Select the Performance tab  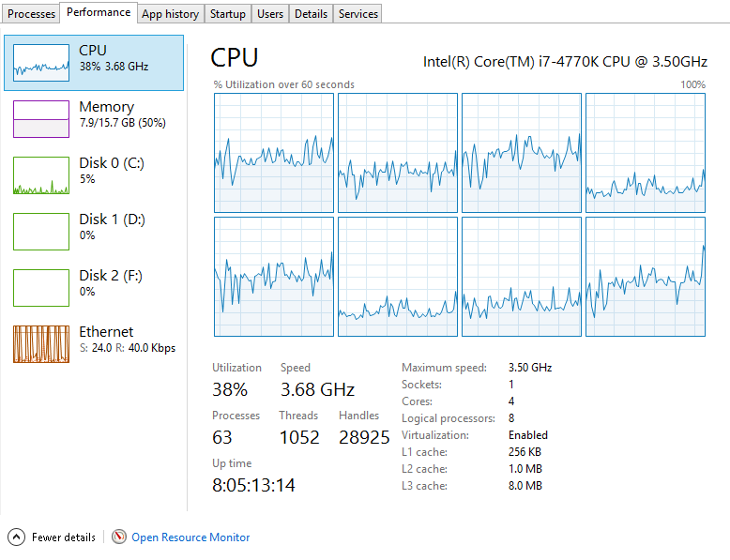(x=99, y=12)
